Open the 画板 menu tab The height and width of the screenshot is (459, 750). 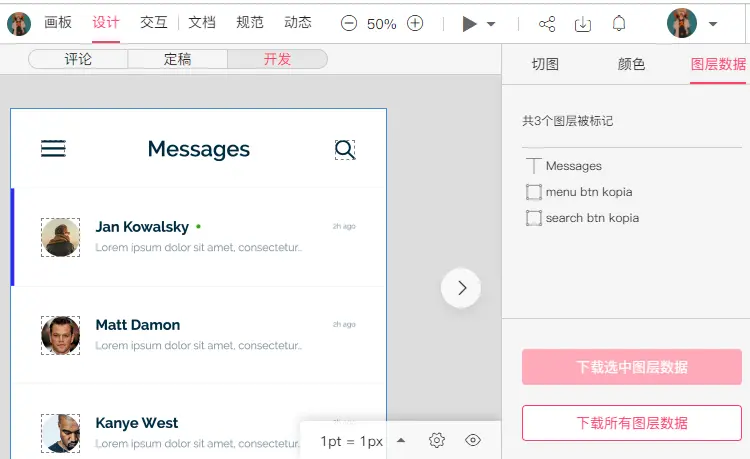pos(58,22)
